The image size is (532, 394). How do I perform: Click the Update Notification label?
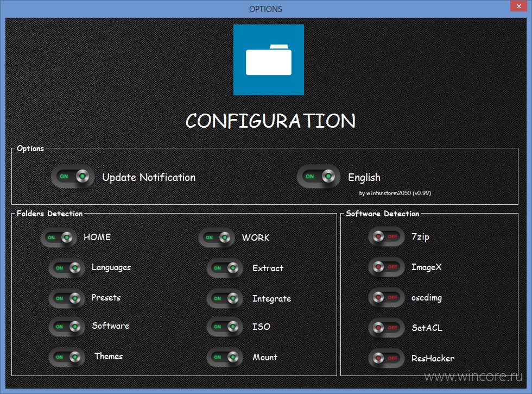pyautogui.click(x=149, y=177)
